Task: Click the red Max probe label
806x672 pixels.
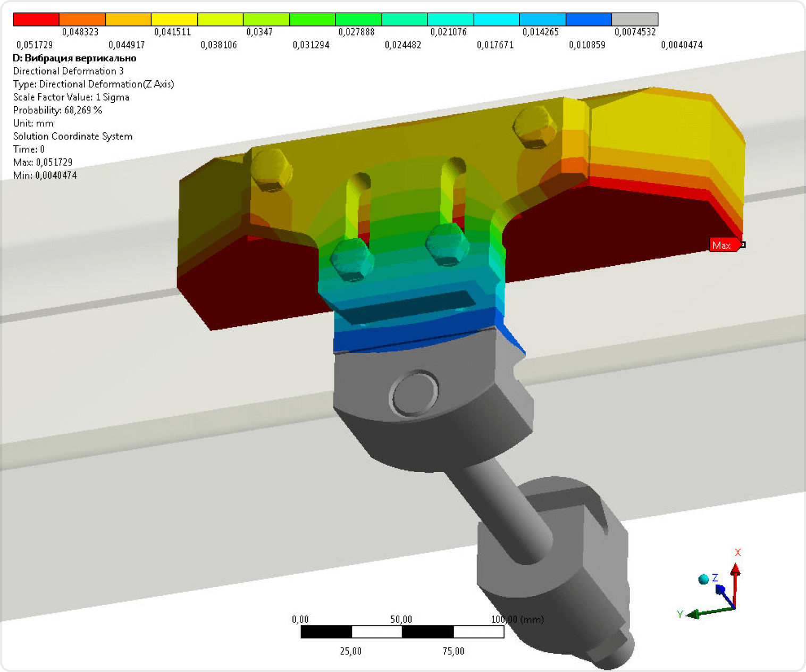Action: [x=725, y=245]
